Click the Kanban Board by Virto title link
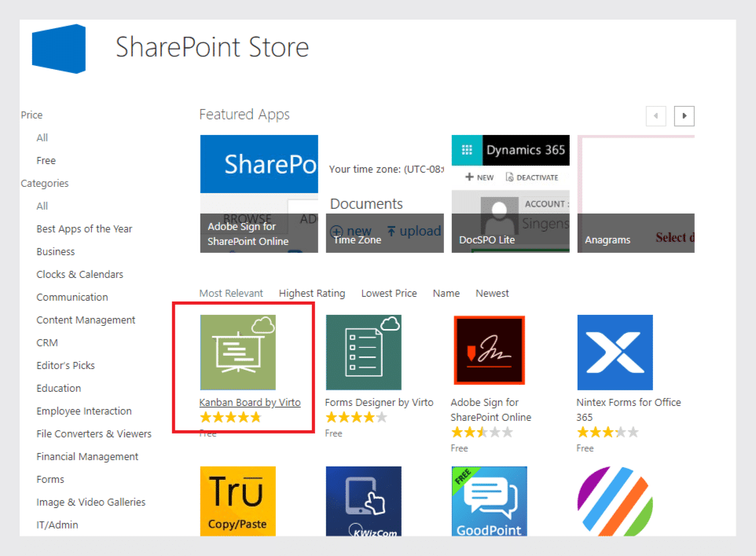Viewport: 756px width, 556px height. coord(250,402)
